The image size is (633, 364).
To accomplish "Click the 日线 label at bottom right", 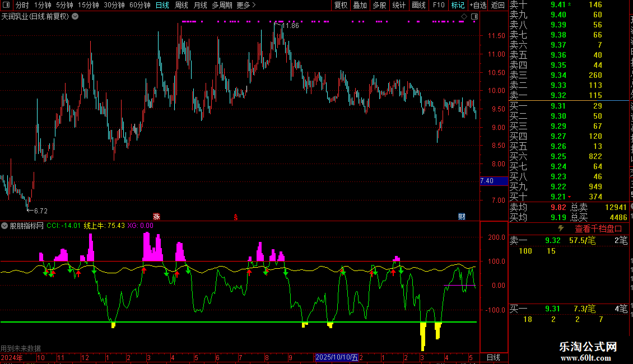I will (494, 357).
